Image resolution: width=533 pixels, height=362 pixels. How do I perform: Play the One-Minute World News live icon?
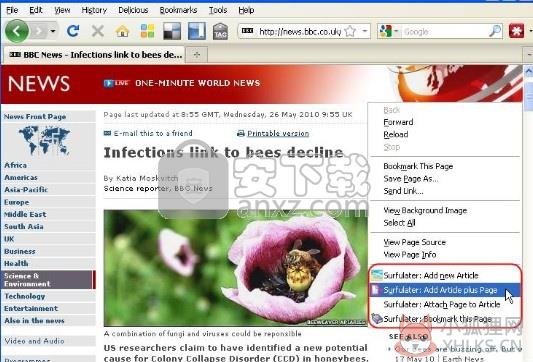tap(116, 83)
